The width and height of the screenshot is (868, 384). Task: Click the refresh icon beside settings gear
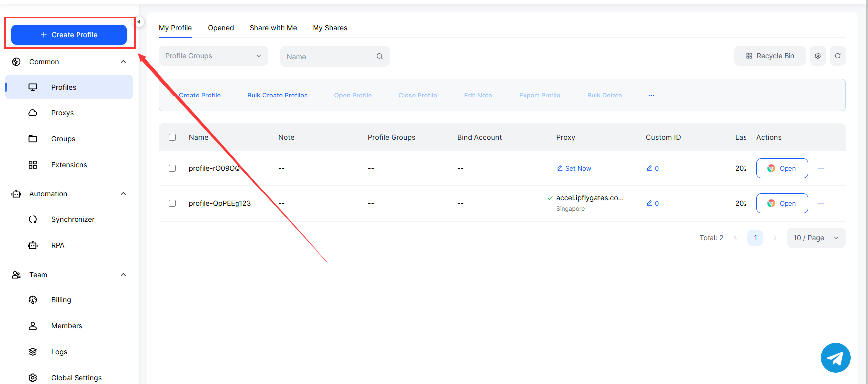pos(838,56)
